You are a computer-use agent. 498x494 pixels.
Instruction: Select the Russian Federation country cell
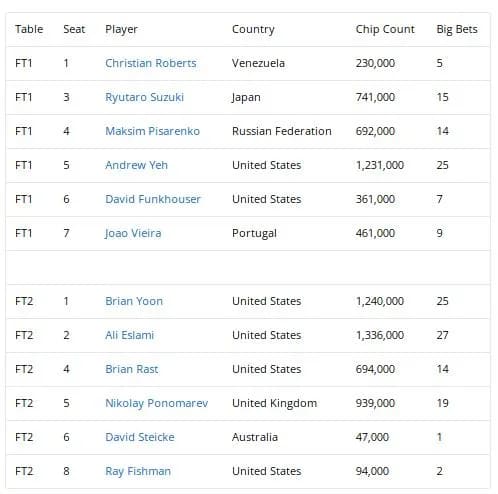click(282, 131)
